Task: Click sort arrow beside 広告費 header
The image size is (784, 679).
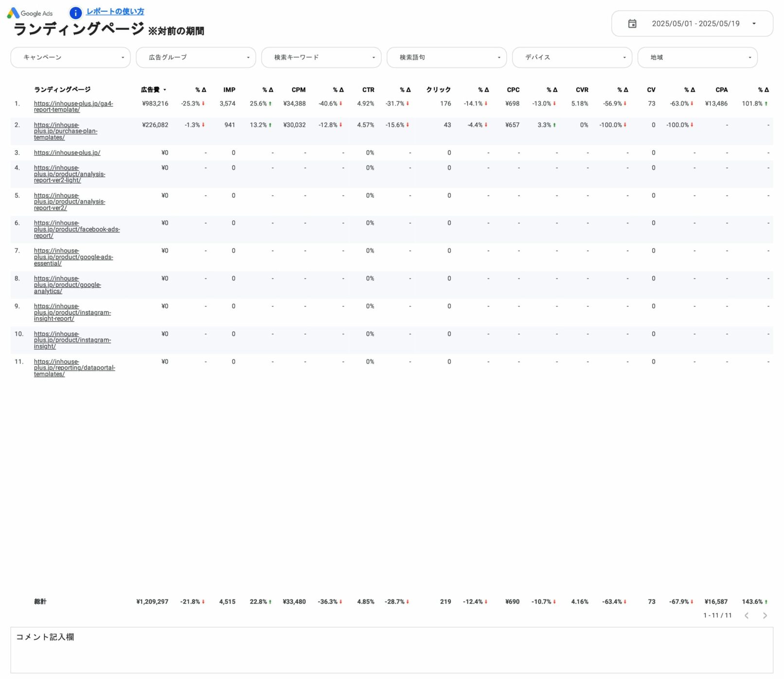Action: click(x=165, y=90)
